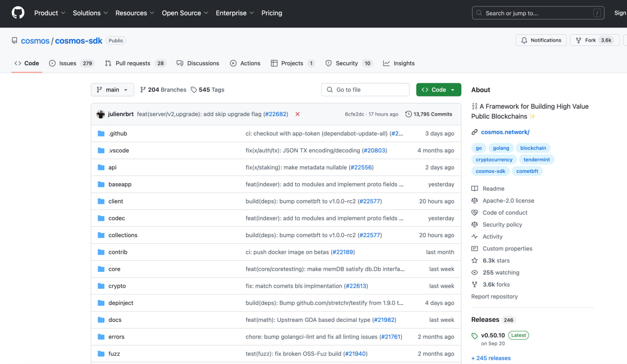Switch to the Issues tab
This screenshot has height=364, width=627.
(x=72, y=63)
